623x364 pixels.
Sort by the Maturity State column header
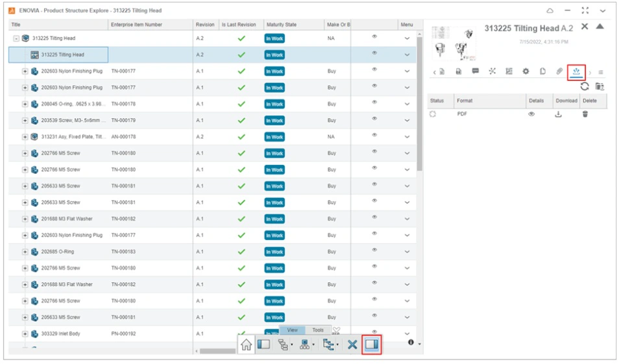(293, 25)
